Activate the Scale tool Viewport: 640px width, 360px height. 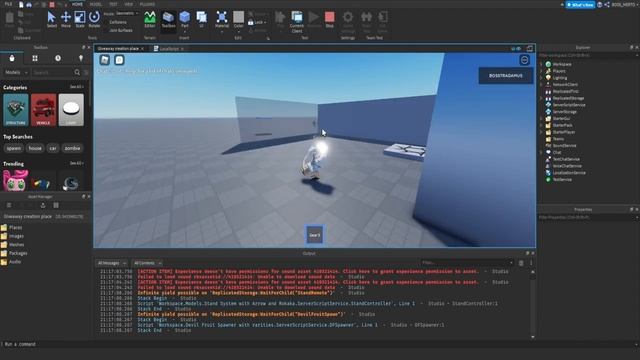[x=80, y=19]
